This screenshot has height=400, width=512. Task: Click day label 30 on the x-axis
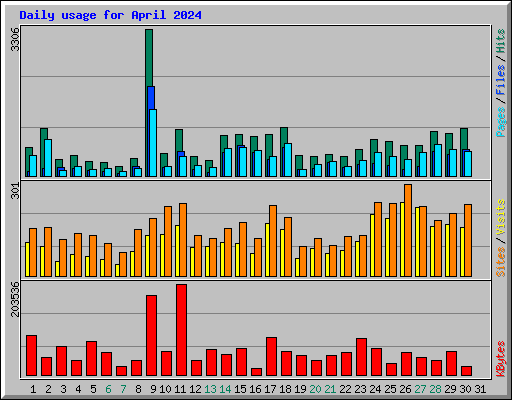465,389
